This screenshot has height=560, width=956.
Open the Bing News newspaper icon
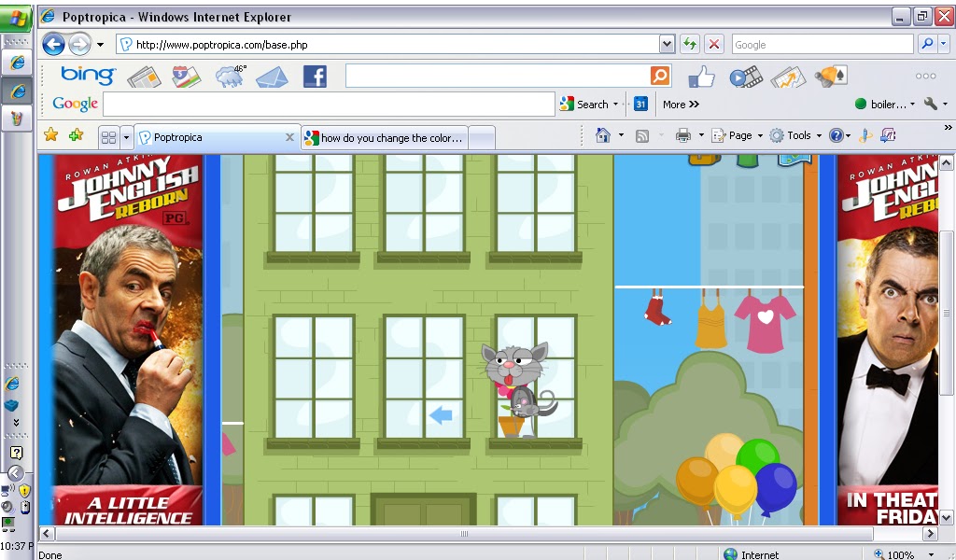[144, 77]
